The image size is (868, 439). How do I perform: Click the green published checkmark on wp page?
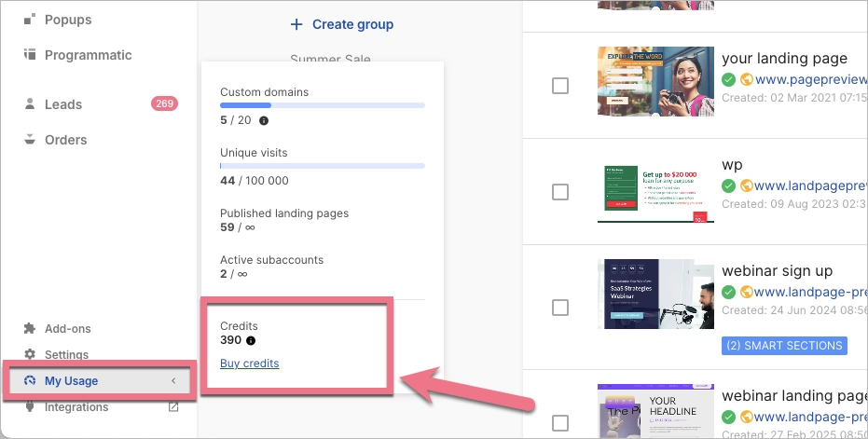coord(729,186)
